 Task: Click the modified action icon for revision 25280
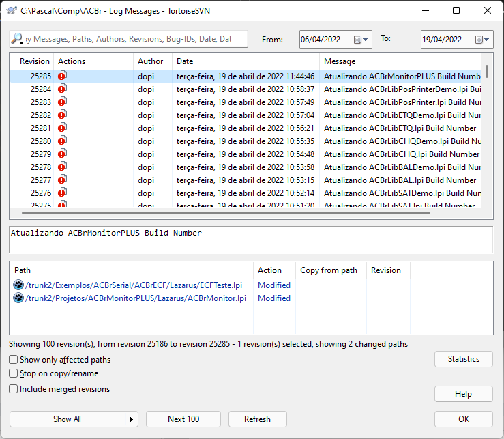(62, 141)
